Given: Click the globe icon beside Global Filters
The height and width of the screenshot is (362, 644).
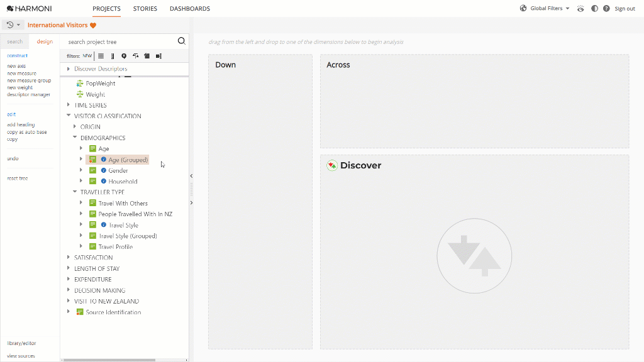Looking at the screenshot, I should (523, 8).
